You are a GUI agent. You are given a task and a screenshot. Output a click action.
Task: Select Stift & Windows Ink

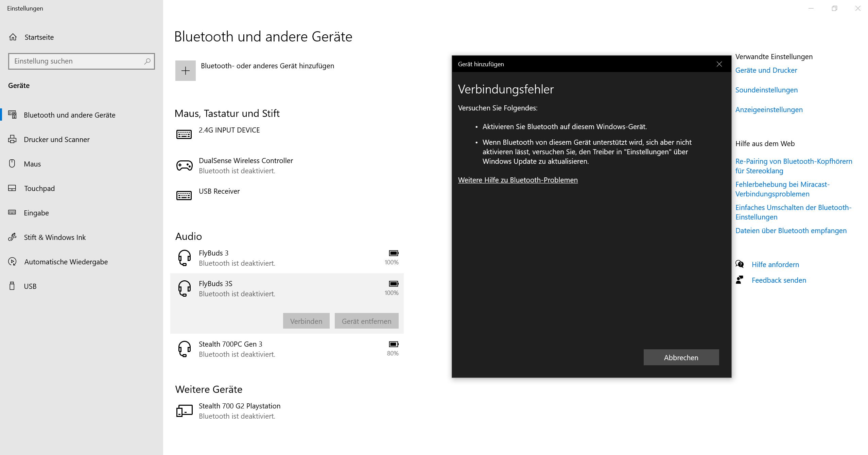tap(54, 237)
